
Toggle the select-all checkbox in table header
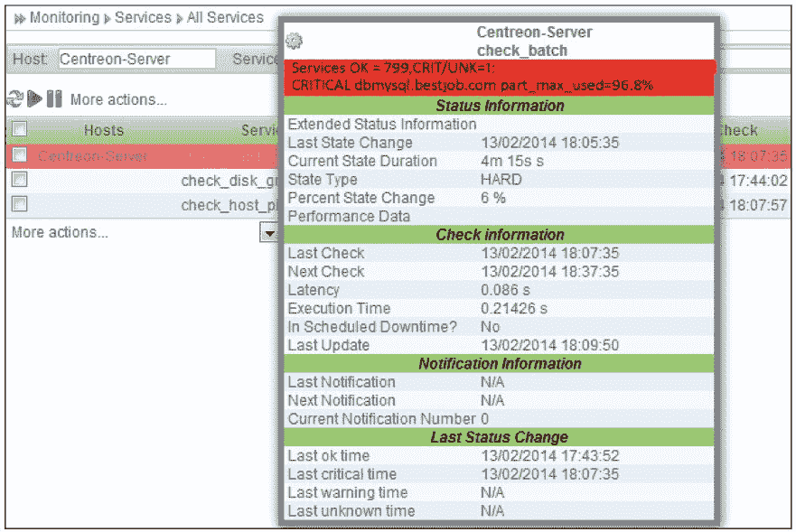(19, 130)
